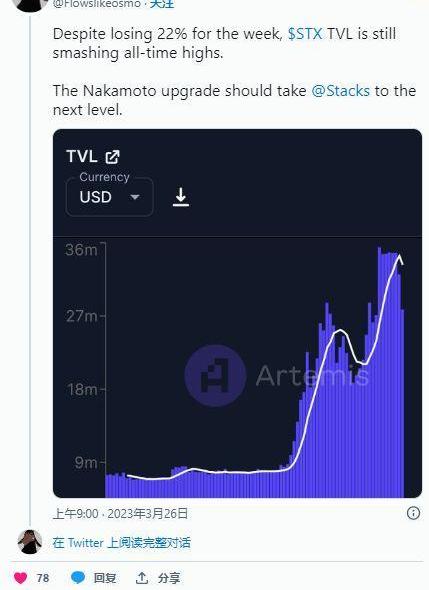Viewport: 429px width, 590px height.
Task: Open the profile avatar beside the conversation link
Action: pos(30,542)
